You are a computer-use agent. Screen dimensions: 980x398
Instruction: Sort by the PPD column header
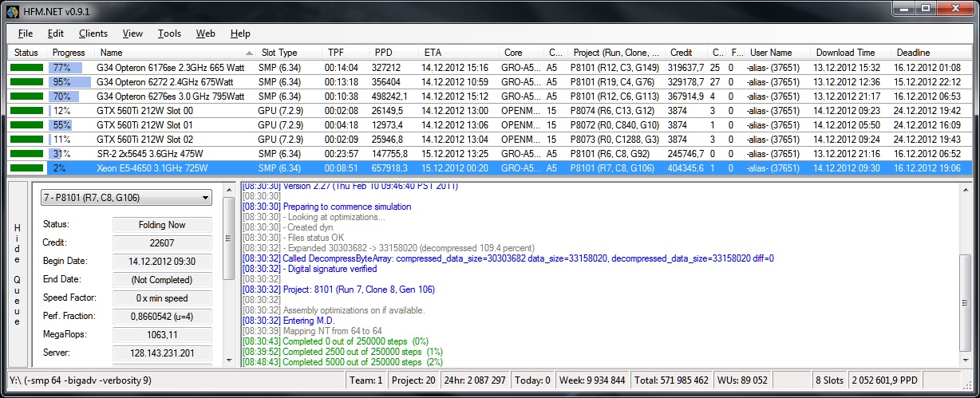tap(395, 53)
